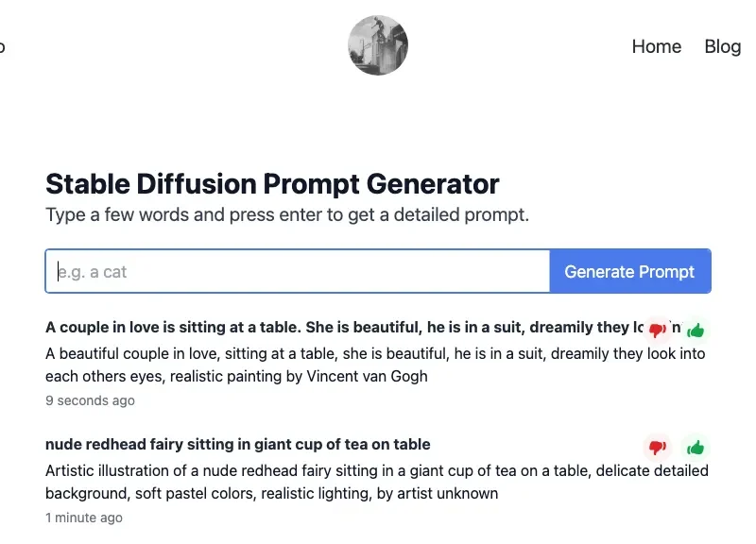Select the green thumbs up beside the Van Gogh result
756x544 pixels.
(696, 331)
